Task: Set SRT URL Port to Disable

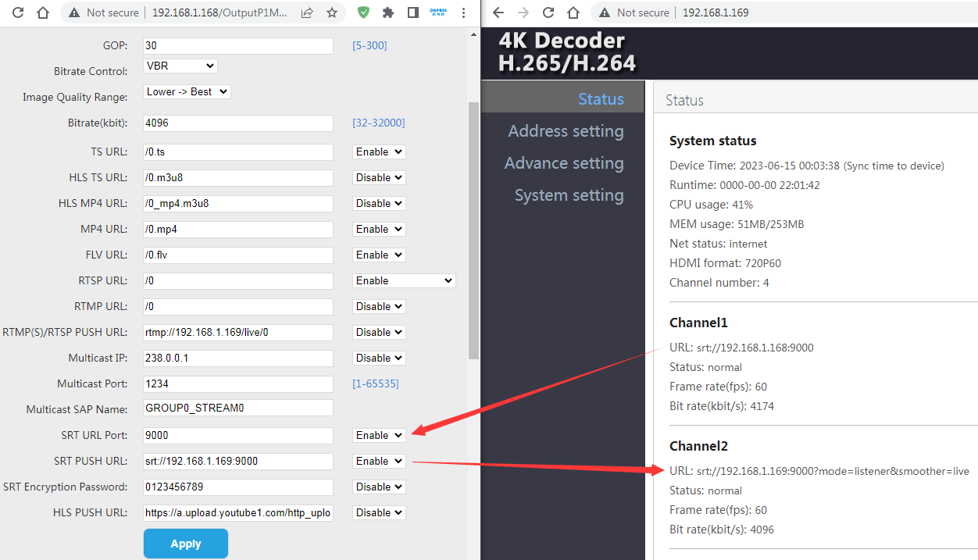Action: pos(379,435)
